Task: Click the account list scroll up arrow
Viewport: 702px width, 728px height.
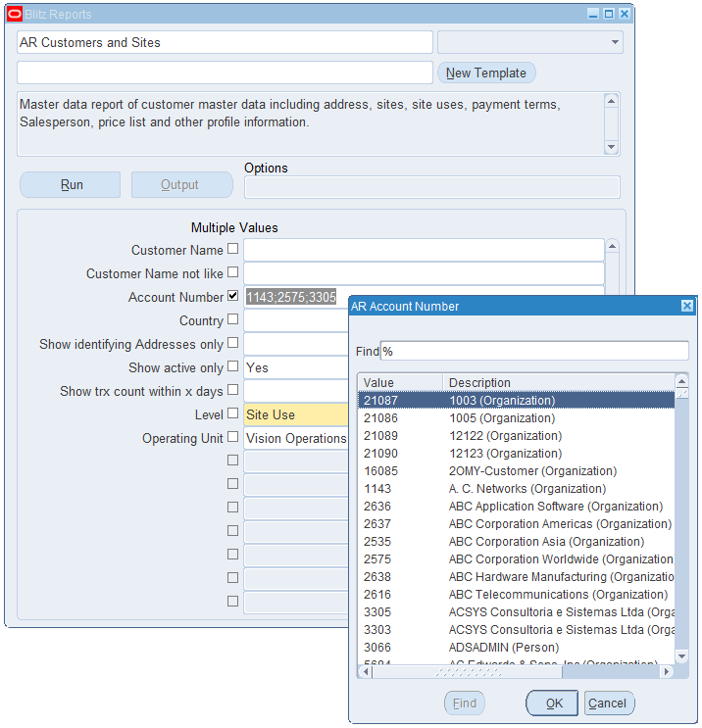Action: point(681,382)
